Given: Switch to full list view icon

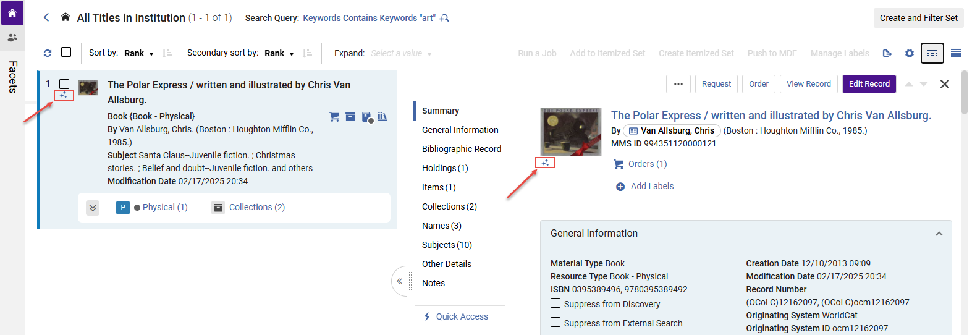Looking at the screenshot, I should (x=956, y=53).
